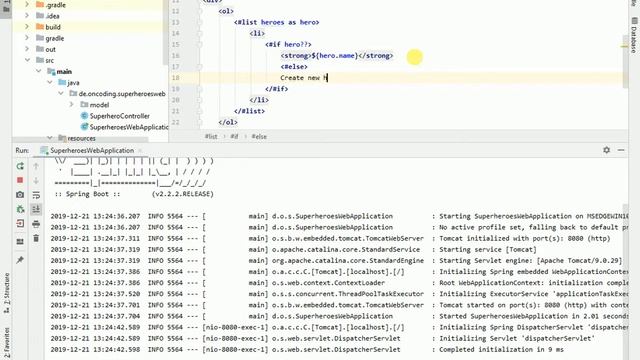Expand the .idea folder

pyautogui.click(x=27, y=16)
